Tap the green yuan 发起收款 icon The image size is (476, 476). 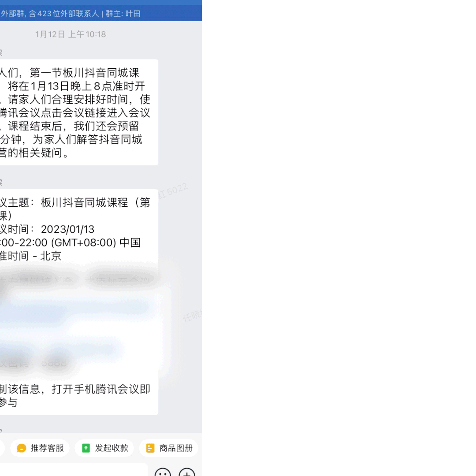[86, 448]
